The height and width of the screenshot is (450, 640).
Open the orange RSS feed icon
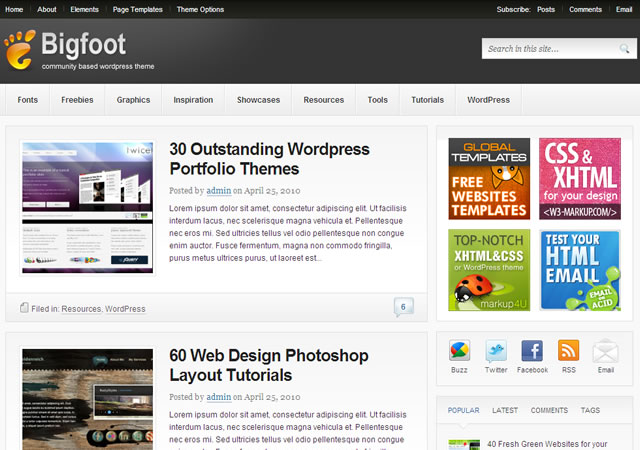tap(569, 350)
